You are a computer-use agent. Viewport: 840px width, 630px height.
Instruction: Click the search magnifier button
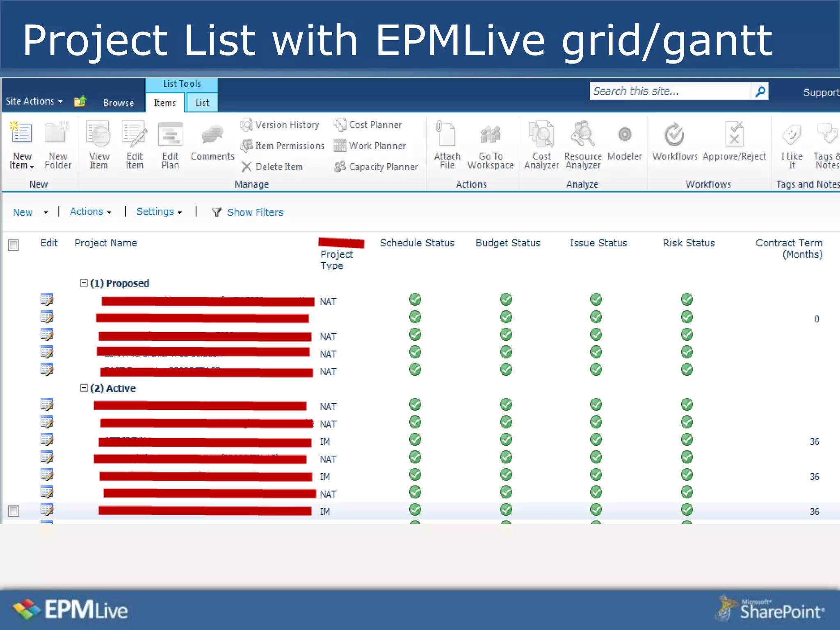pyautogui.click(x=760, y=91)
